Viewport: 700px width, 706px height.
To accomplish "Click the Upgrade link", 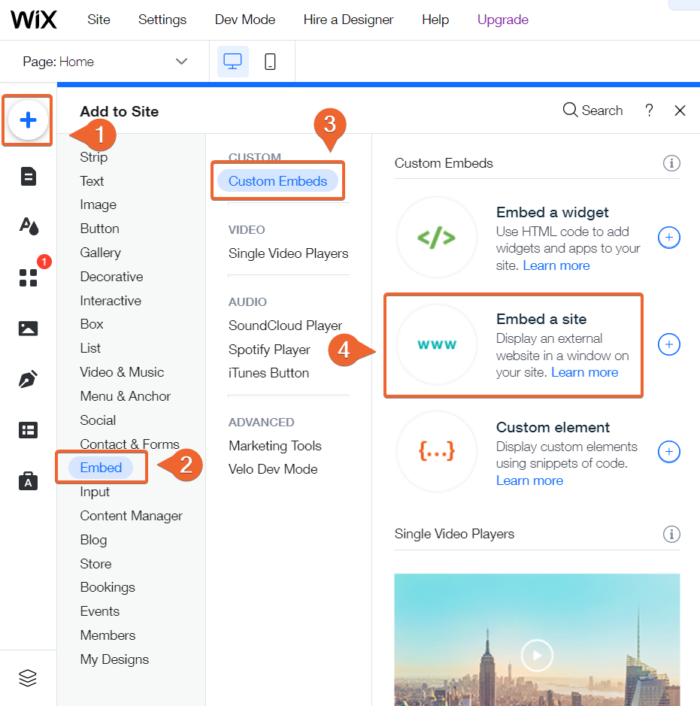I will tap(503, 19).
